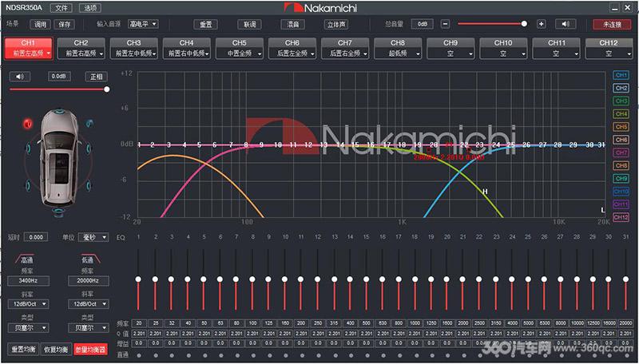Open the CH5 中置全频 assignment dropdown
639x364 pixels.
239,53
